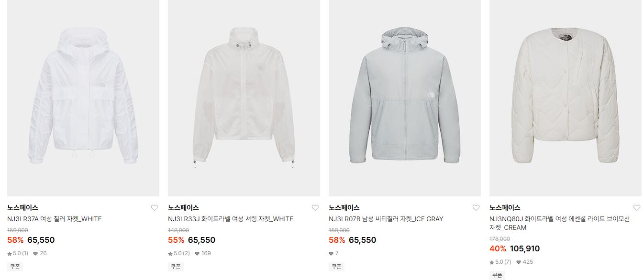The width and height of the screenshot is (644, 280).
Task: Open the white hooded chiller jacket image
Action: 83,98
